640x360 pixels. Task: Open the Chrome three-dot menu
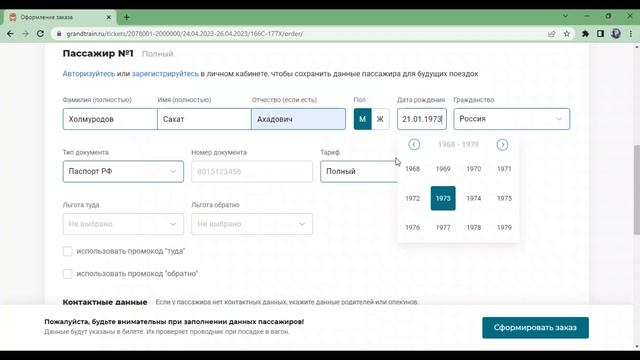pyautogui.click(x=631, y=34)
